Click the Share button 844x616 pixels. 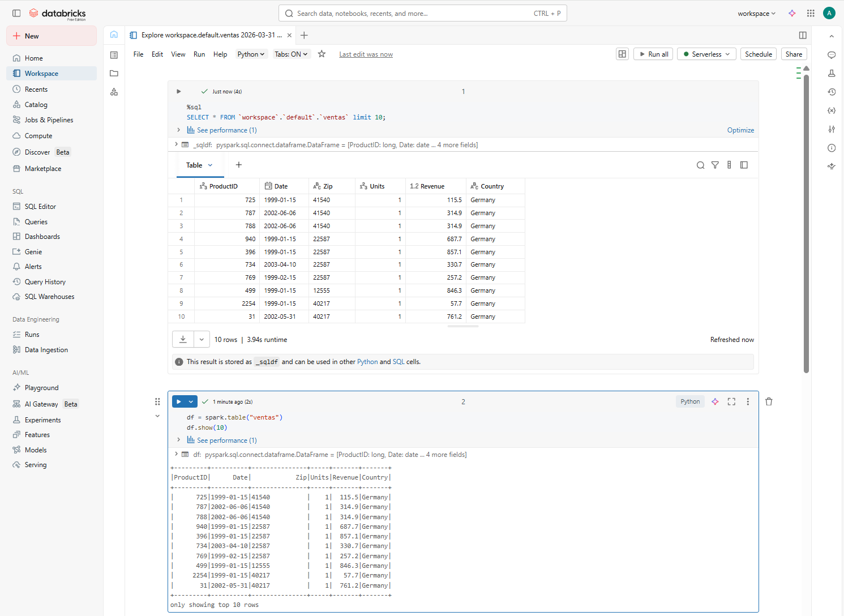coord(794,54)
